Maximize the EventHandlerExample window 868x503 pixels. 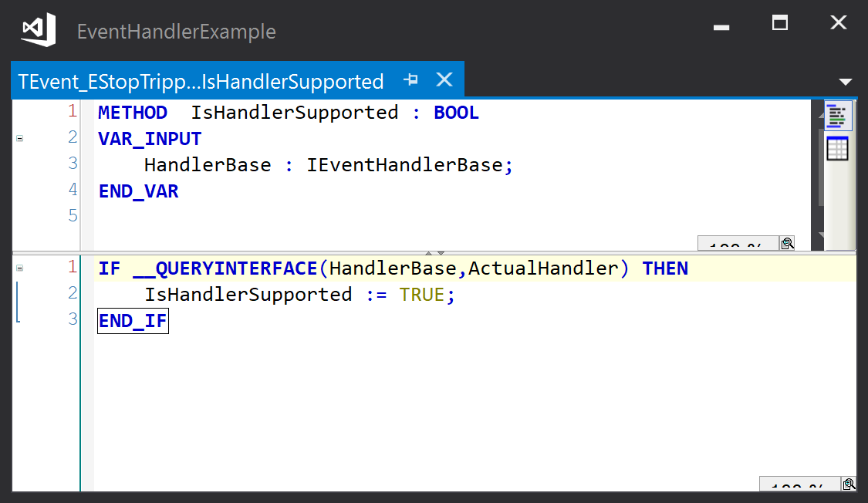(x=780, y=23)
